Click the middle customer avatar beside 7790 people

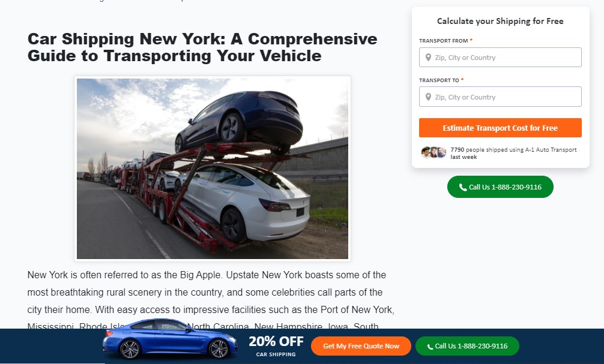tap(433, 152)
